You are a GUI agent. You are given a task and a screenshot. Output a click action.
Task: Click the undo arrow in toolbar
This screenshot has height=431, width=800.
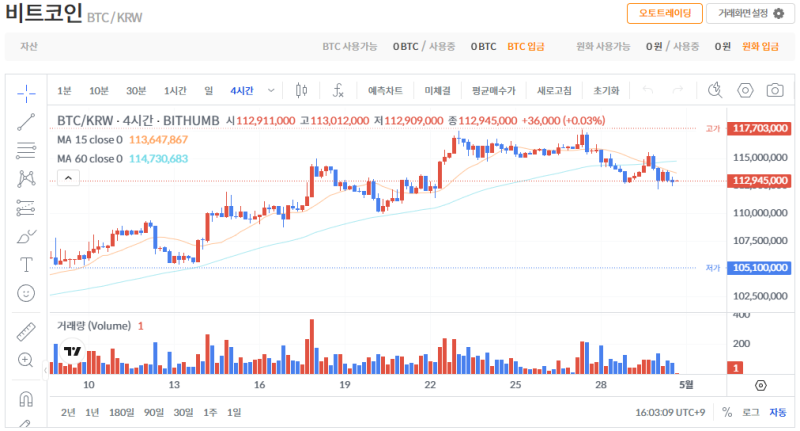click(x=648, y=90)
